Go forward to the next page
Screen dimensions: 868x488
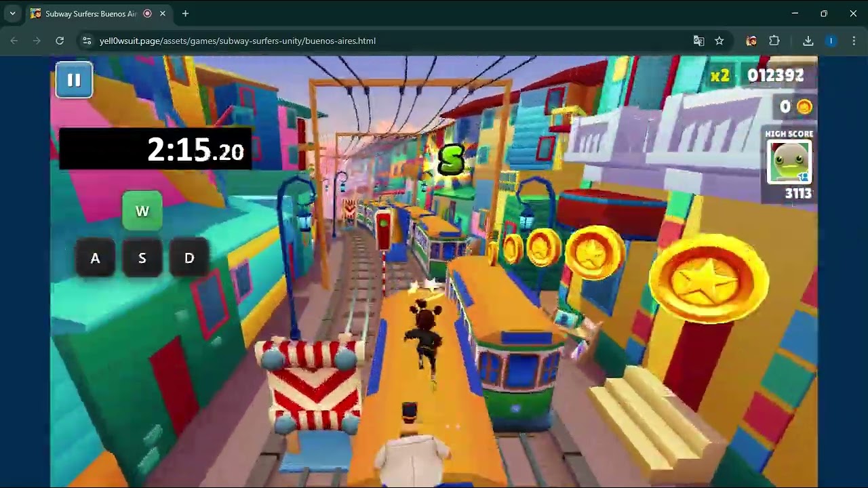[37, 41]
